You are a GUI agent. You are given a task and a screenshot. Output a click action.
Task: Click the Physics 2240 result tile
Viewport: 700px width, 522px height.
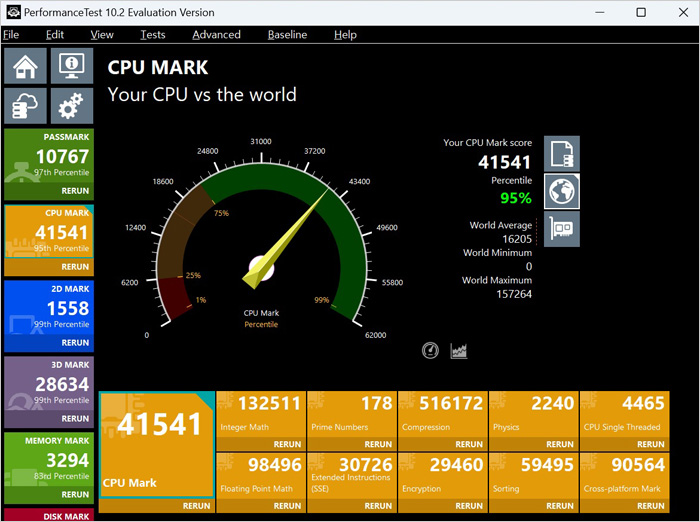coord(533,415)
